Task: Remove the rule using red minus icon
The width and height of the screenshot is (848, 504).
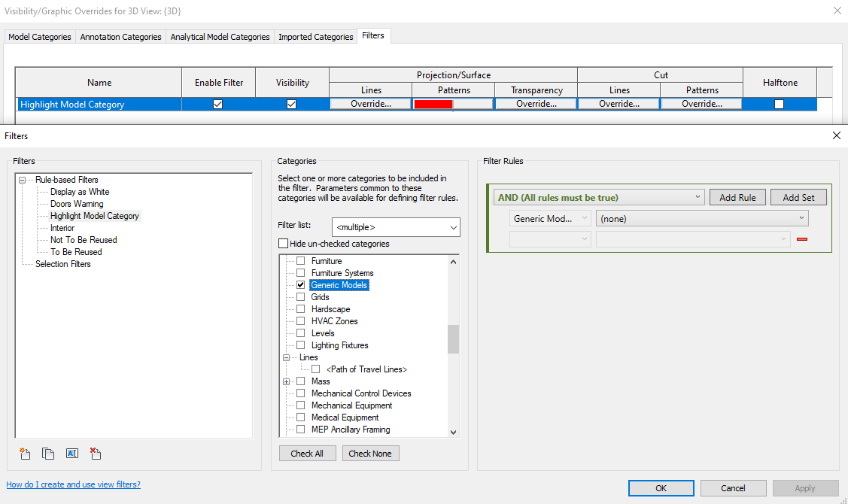Action: 802,238
